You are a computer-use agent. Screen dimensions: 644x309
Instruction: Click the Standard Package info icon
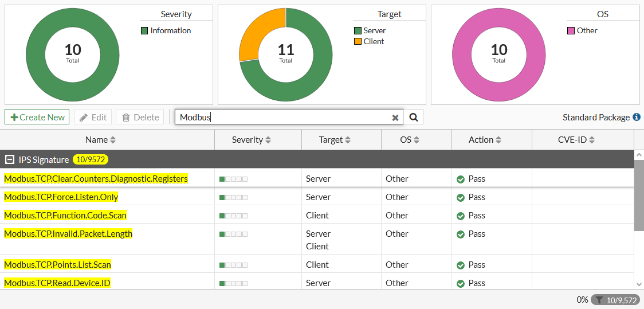coord(636,117)
